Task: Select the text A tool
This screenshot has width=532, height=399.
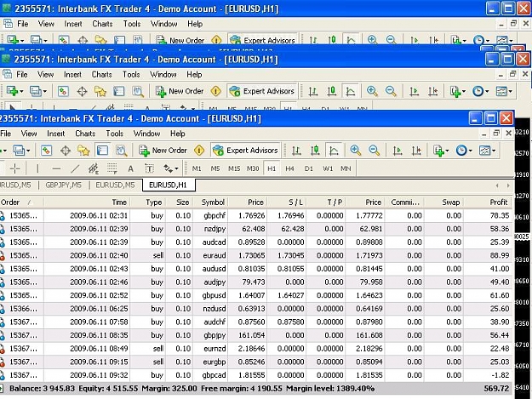Action: coord(130,168)
